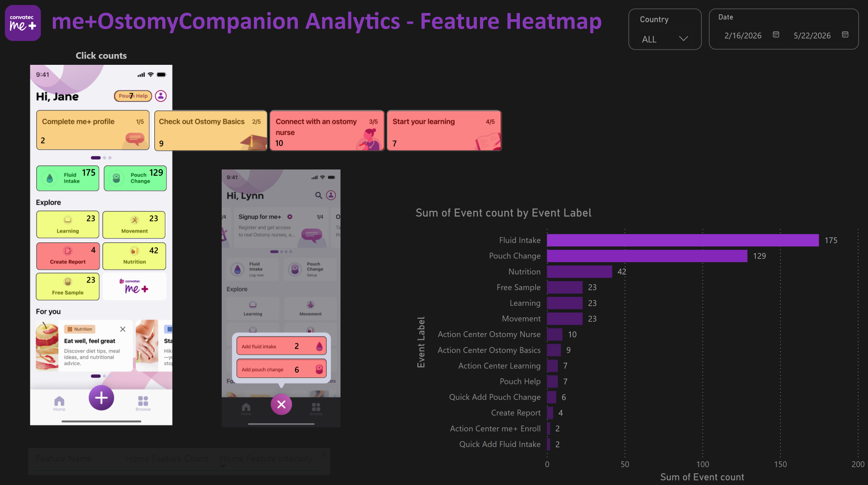Click the Nutrition tag on the For you card
Screen dimensions: 868x485
point(80,329)
